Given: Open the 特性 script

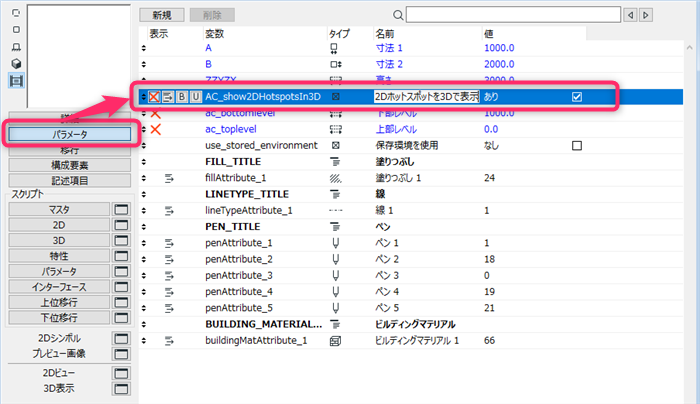Looking at the screenshot, I should (x=59, y=256).
